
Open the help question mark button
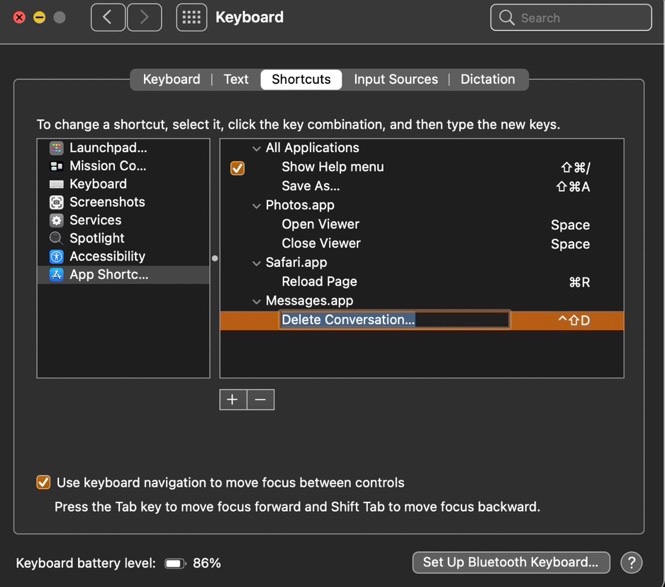[631, 563]
